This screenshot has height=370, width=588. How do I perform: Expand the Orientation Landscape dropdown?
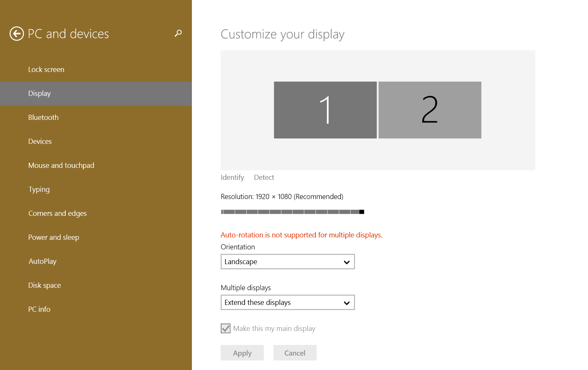click(x=287, y=262)
